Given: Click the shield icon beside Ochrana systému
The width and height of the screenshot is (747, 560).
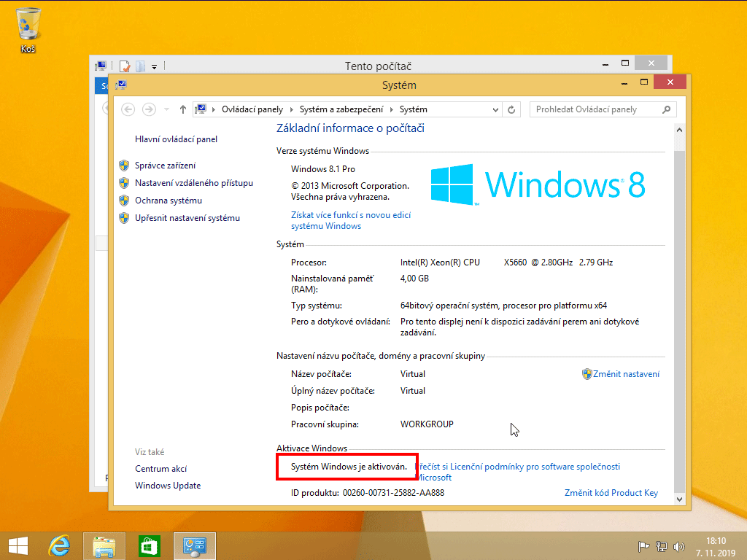Looking at the screenshot, I should pyautogui.click(x=124, y=201).
